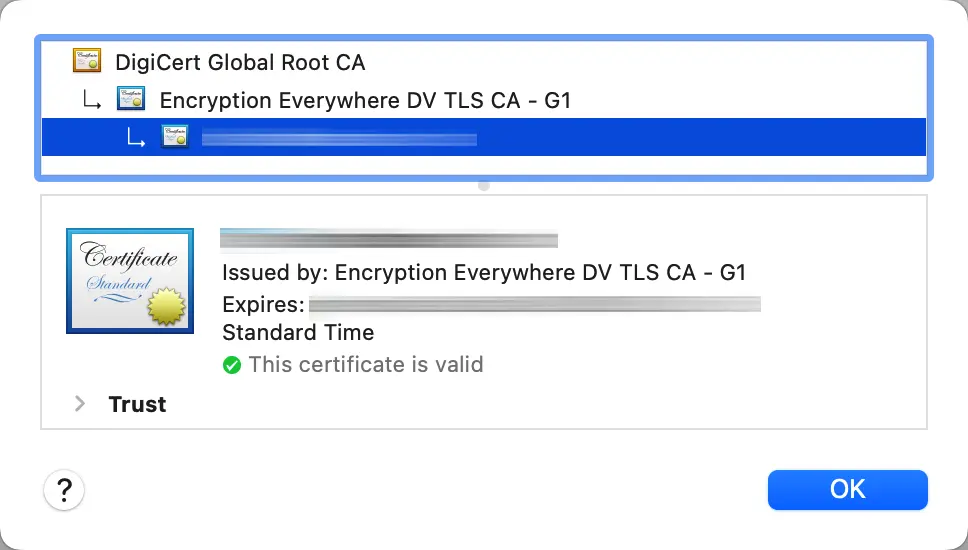
Task: Click the Encryption Everywhere intermediate certificate icon
Action: click(x=131, y=99)
